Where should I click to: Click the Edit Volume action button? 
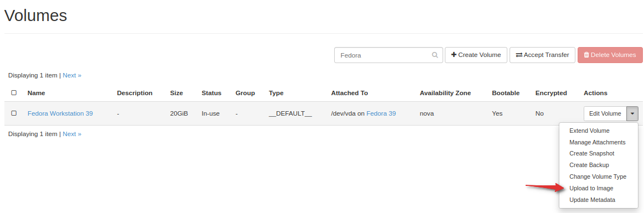pyautogui.click(x=605, y=113)
